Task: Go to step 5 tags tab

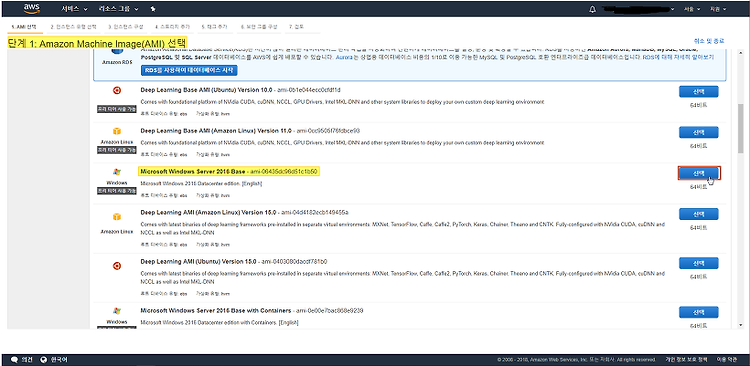Action: (214, 27)
